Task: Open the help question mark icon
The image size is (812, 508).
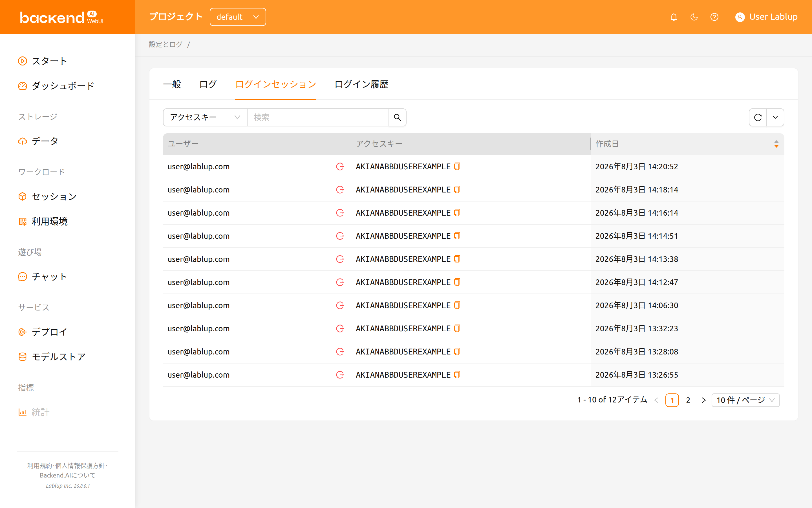Action: [714, 17]
